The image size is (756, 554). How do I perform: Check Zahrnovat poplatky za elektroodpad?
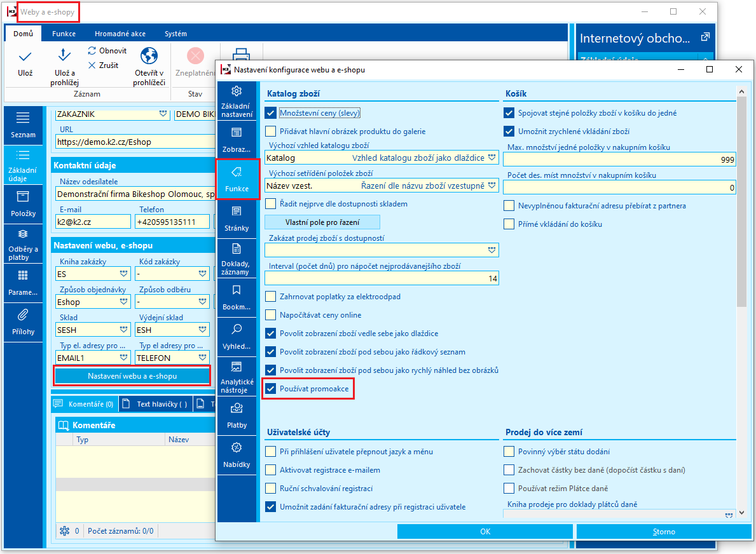[270, 297]
